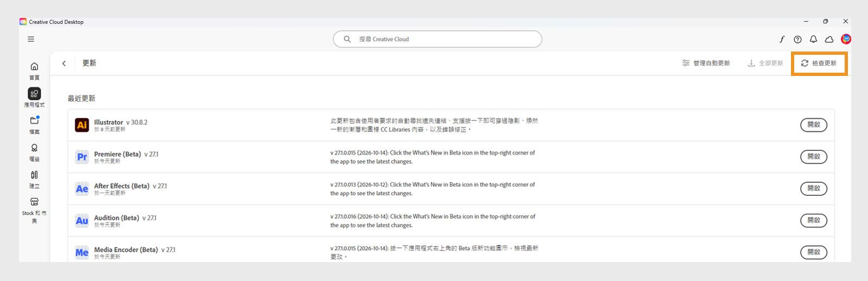Click the 搜尋 Creative Cloud search field
Viewport: 868px width, 281px height.
tap(437, 39)
